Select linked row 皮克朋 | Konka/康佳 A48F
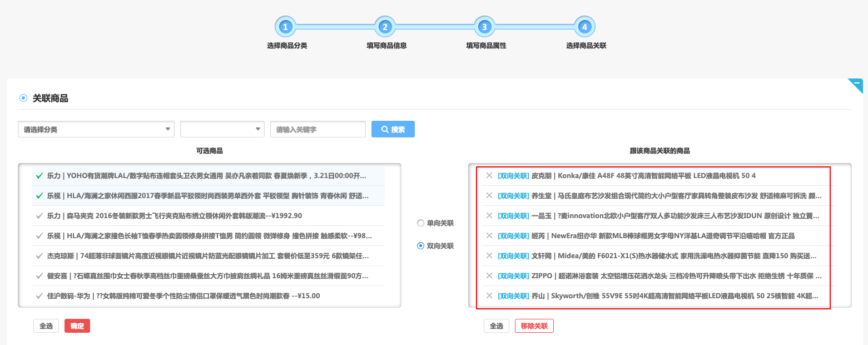 click(643, 175)
